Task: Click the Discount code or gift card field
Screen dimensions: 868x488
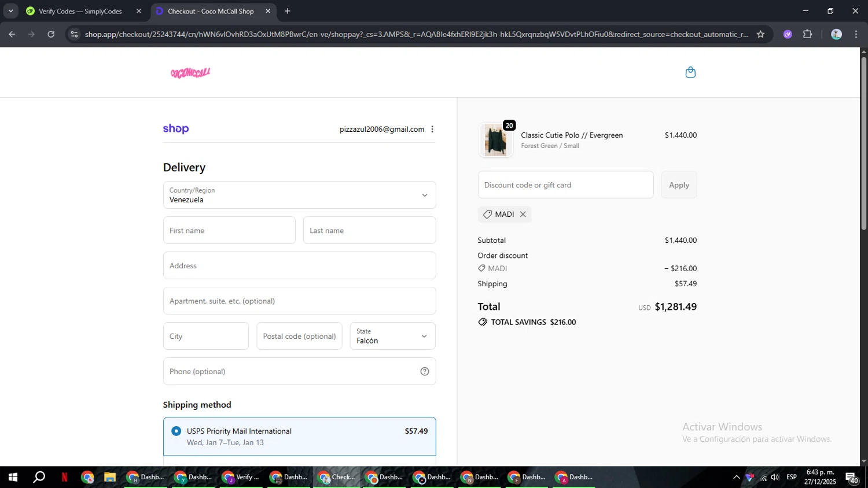Action: (565, 185)
